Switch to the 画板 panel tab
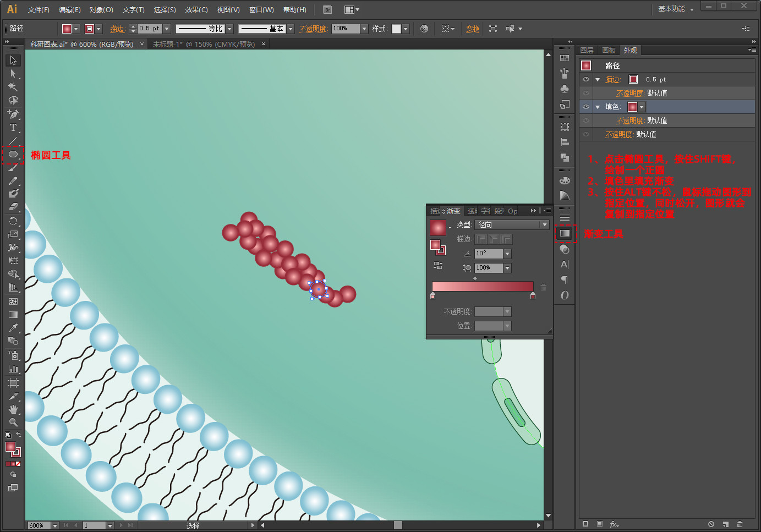The image size is (761, 532). 609,50
